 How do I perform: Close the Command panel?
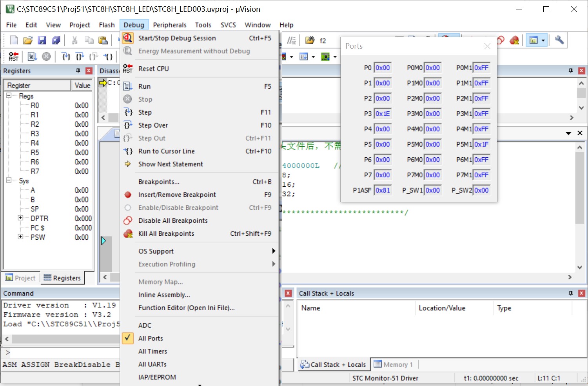[x=288, y=293]
